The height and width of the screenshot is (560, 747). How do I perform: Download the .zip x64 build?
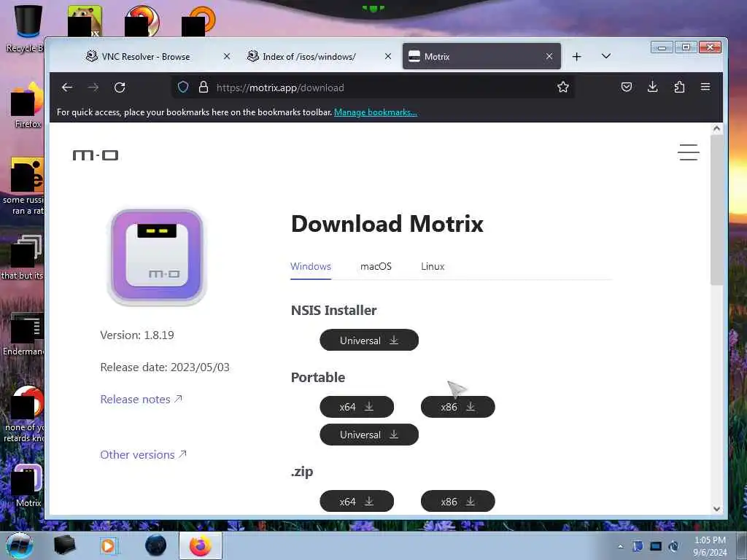point(357,502)
